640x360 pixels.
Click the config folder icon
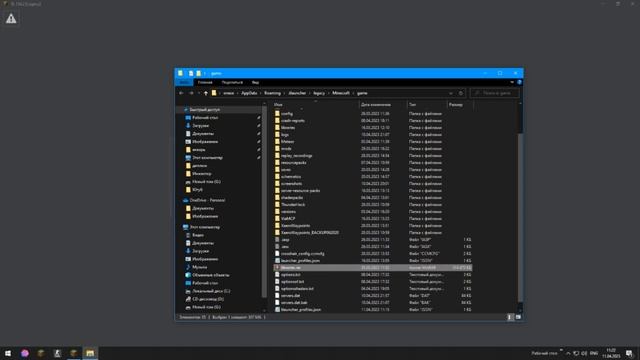tap(277, 113)
